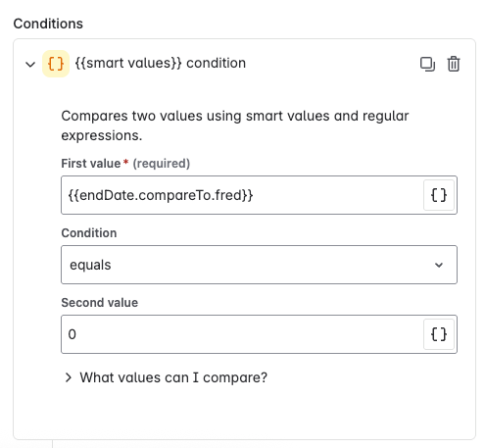Click the First value field label

pyautogui.click(x=91, y=164)
